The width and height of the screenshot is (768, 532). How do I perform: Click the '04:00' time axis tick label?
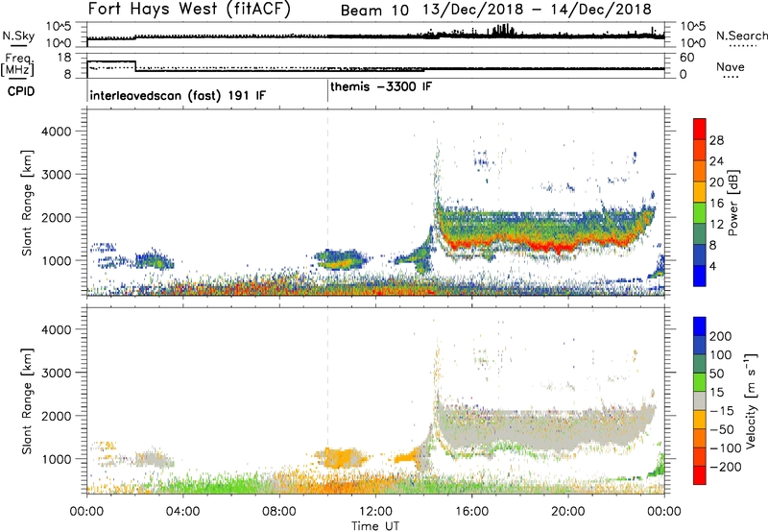point(182,512)
